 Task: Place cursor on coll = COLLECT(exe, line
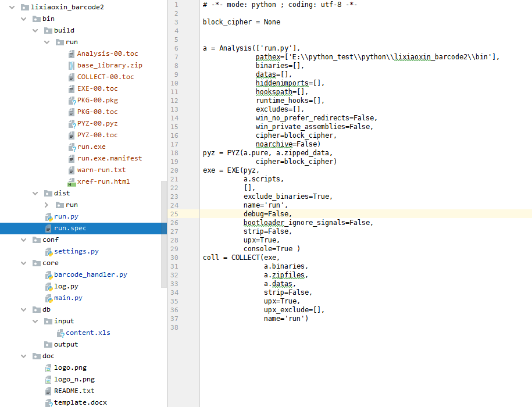coord(241,258)
